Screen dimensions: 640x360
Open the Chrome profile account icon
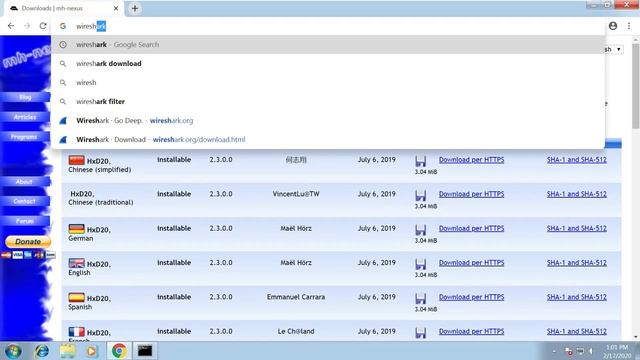(613, 26)
